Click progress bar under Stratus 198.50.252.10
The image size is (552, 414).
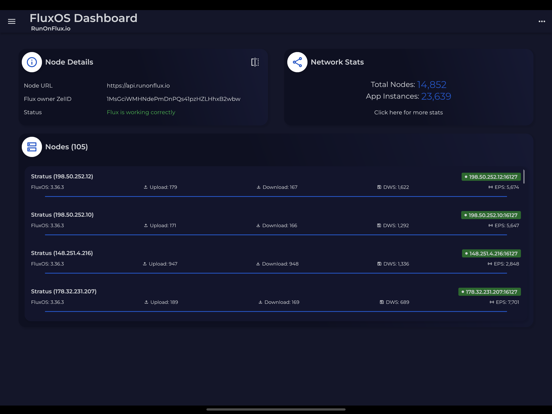pyautogui.click(x=276, y=235)
